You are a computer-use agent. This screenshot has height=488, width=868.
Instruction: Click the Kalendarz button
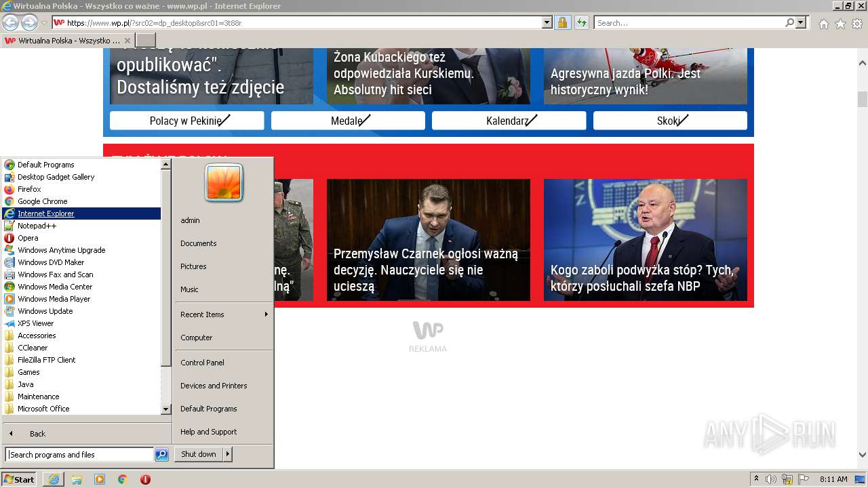coord(509,121)
